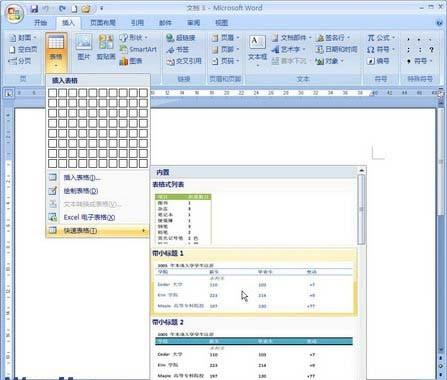Viewport: 447px width, 380px height.
Task: Insert a picture (图片)
Action: (84, 47)
